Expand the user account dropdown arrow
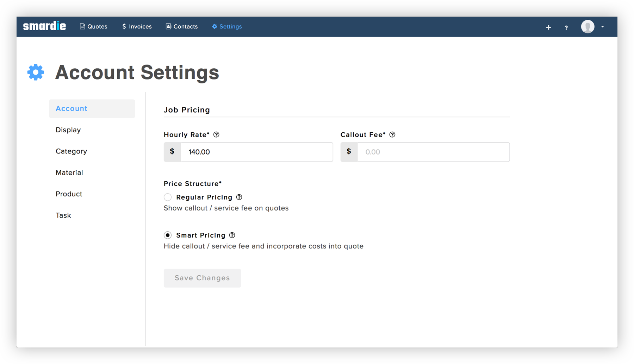 603,27
